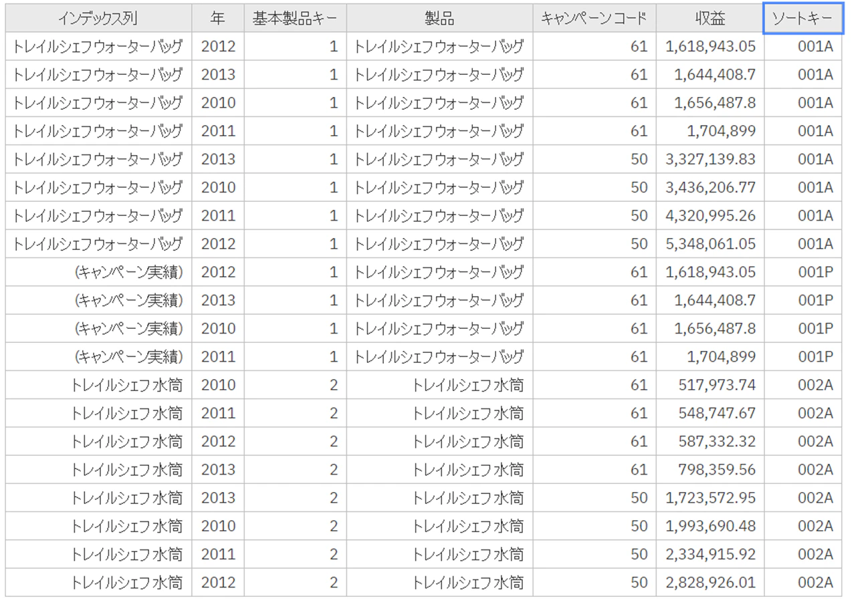The image size is (868, 615).
Task: Click revenue cell 517,973.74
Action: point(710,385)
